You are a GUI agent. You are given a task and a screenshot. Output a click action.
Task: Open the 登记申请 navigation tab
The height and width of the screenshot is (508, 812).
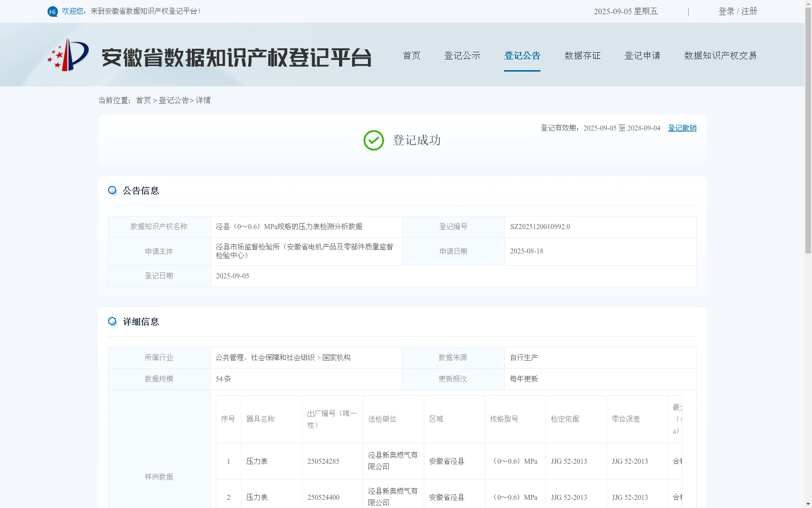642,55
